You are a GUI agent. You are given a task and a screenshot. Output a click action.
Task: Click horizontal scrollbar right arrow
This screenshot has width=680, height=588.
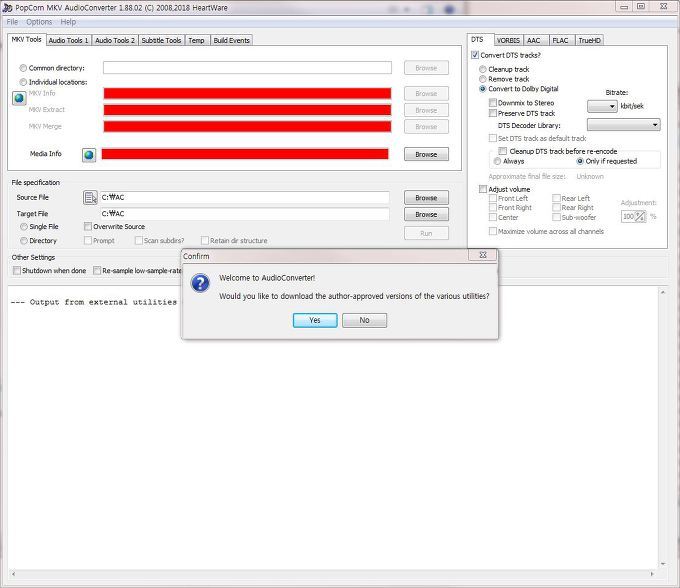coord(652,574)
